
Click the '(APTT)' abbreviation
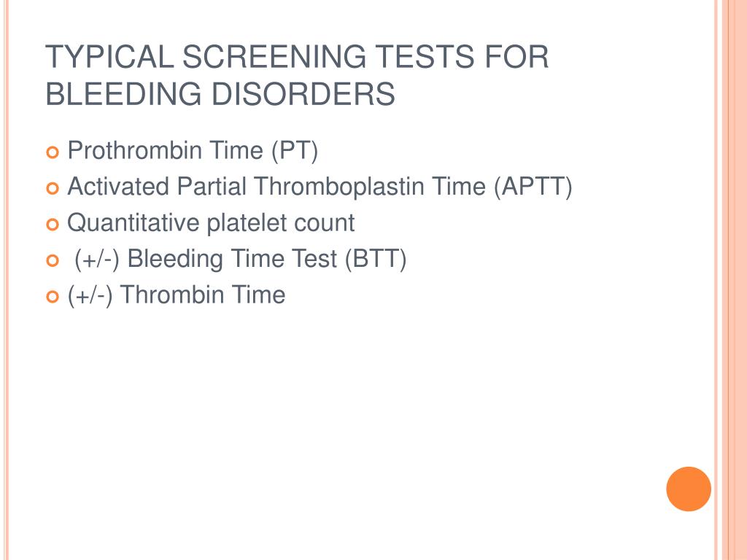click(533, 187)
